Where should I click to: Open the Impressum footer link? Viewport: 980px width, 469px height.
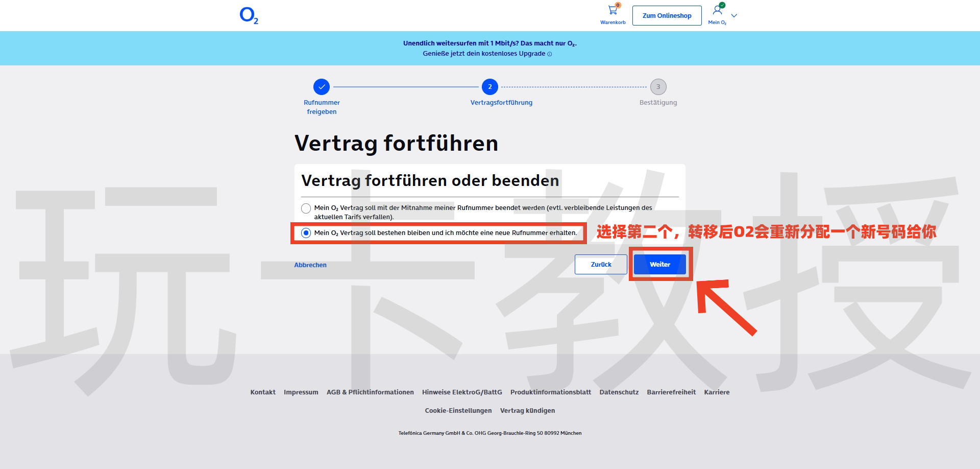(301, 392)
